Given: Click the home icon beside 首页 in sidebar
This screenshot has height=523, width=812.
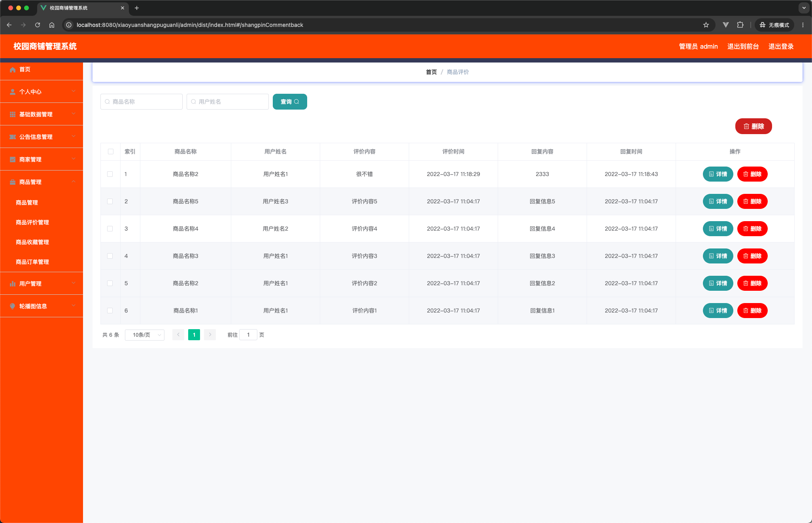Looking at the screenshot, I should coord(13,70).
